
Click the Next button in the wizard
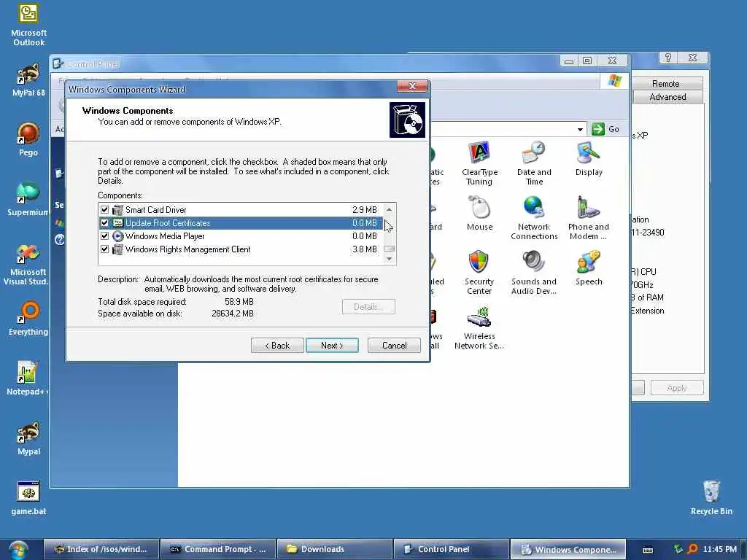tap(332, 345)
